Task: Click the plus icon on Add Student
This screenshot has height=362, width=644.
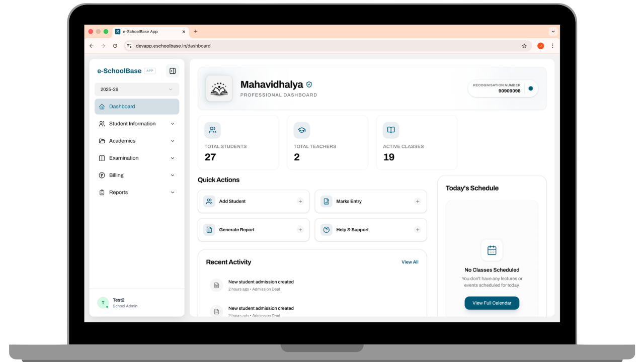Action: (x=300, y=201)
